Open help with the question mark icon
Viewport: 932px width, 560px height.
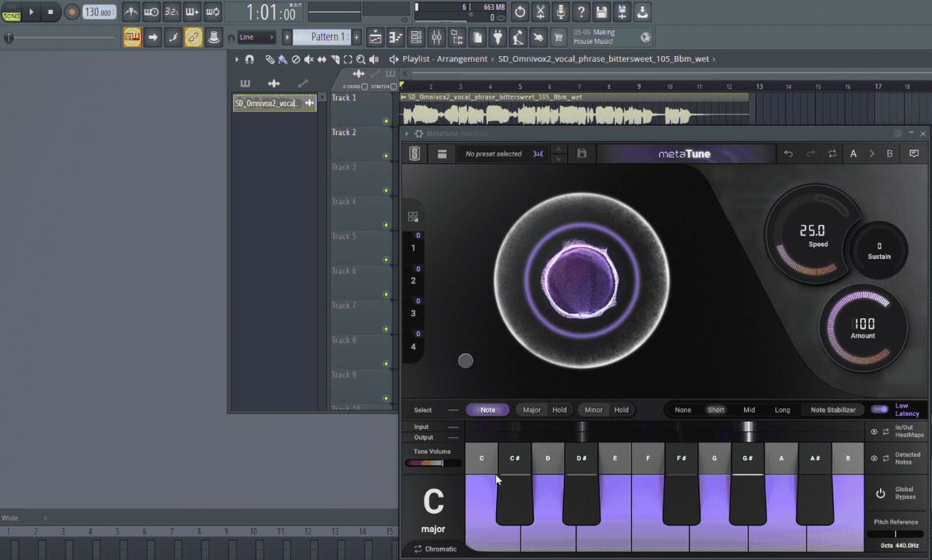[581, 12]
